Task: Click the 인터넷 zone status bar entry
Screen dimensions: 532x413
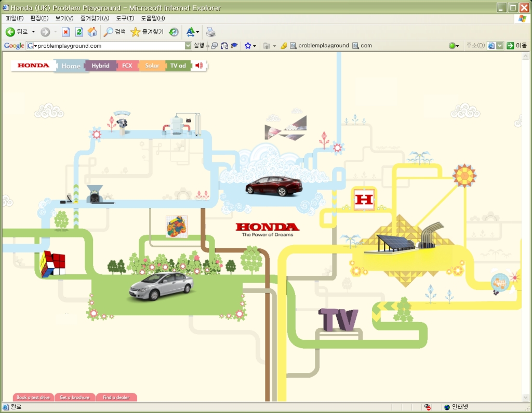Action: point(456,407)
